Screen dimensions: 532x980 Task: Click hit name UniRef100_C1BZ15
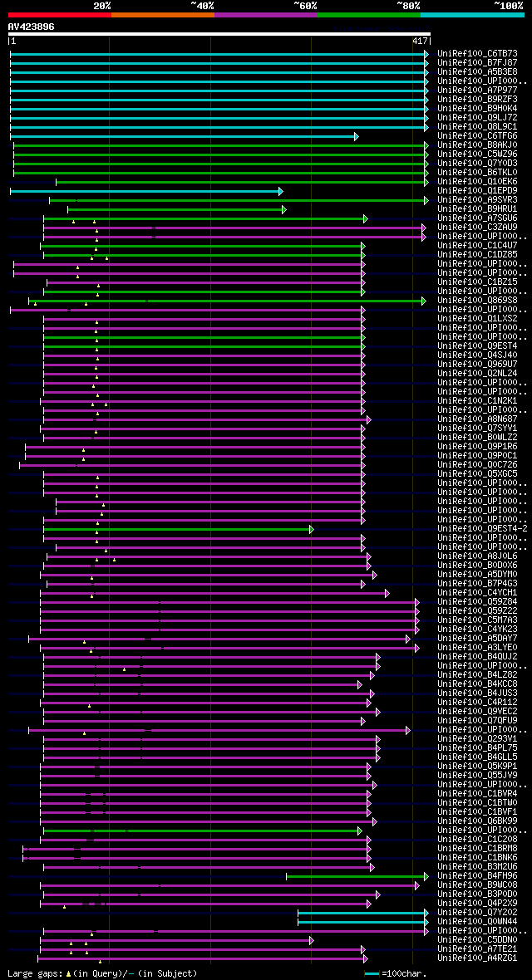[x=477, y=282]
